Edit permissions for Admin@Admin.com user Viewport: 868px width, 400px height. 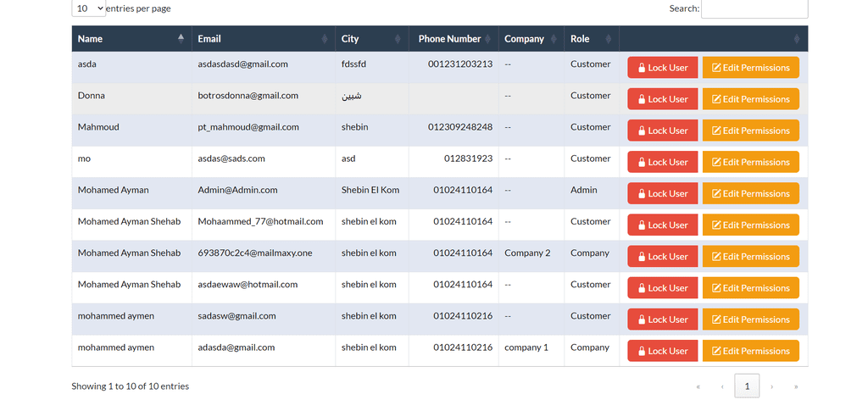(x=750, y=193)
